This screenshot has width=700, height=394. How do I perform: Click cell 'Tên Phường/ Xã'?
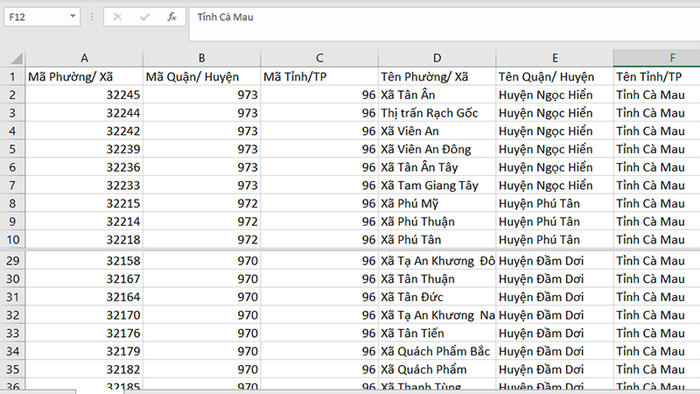click(437, 77)
